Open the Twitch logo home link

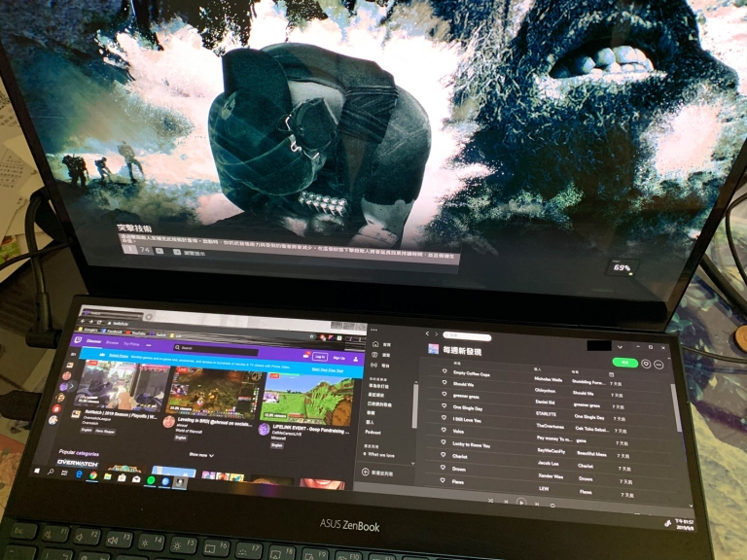pyautogui.click(x=77, y=340)
